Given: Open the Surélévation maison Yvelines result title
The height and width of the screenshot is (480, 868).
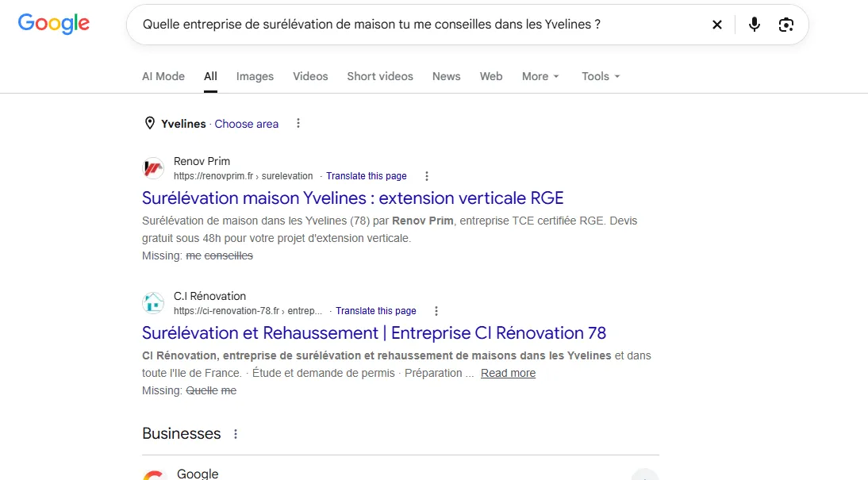Looking at the screenshot, I should point(352,198).
